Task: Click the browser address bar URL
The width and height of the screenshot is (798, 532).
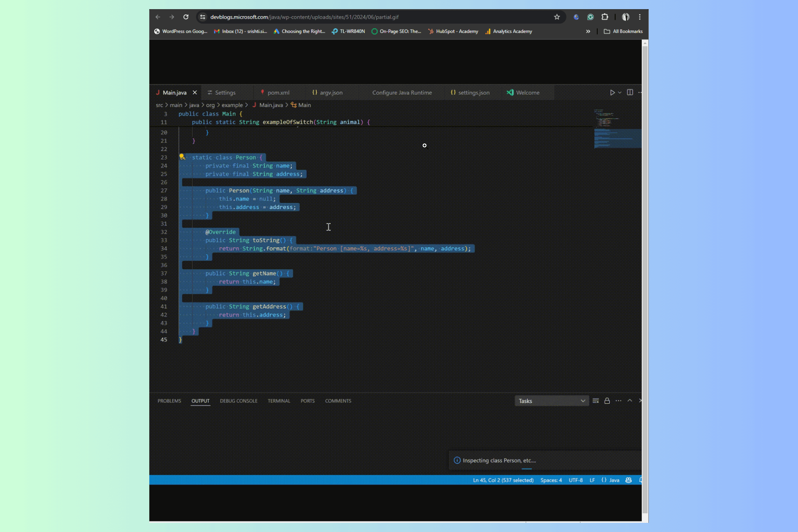Action: tap(304, 17)
